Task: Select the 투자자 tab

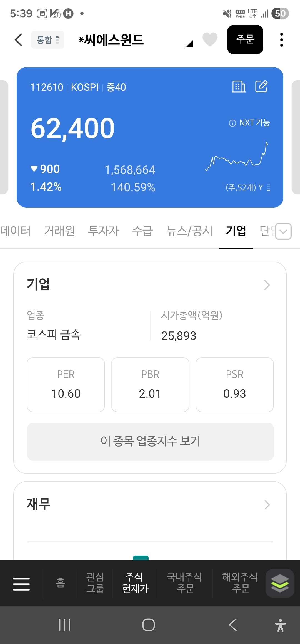Action: coord(103,231)
